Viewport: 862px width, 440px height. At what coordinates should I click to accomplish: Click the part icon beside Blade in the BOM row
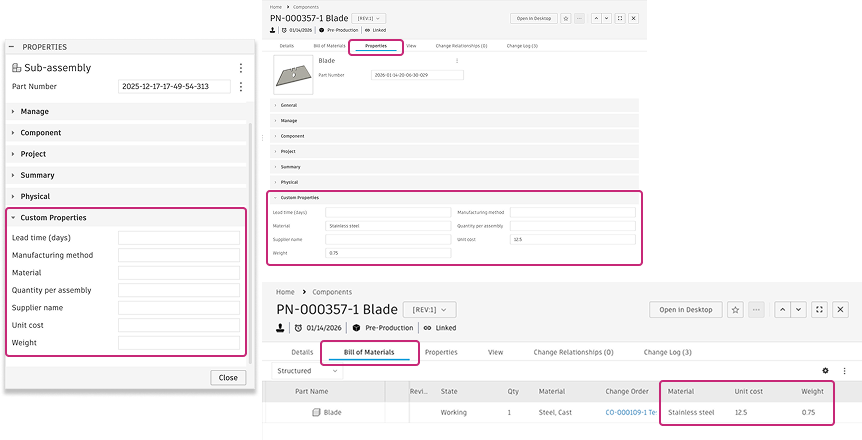click(316, 412)
